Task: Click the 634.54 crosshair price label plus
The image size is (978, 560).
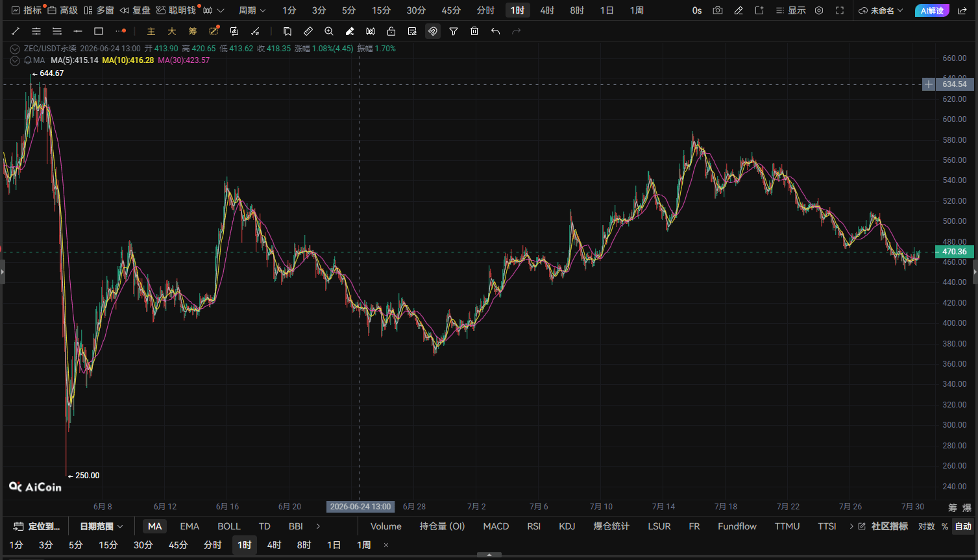Action: tap(929, 84)
